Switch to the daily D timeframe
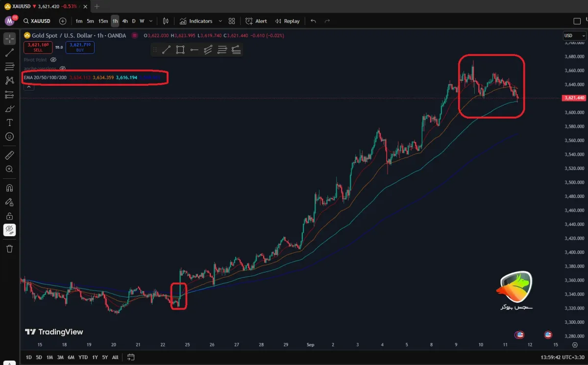The height and width of the screenshot is (365, 588). pos(134,21)
